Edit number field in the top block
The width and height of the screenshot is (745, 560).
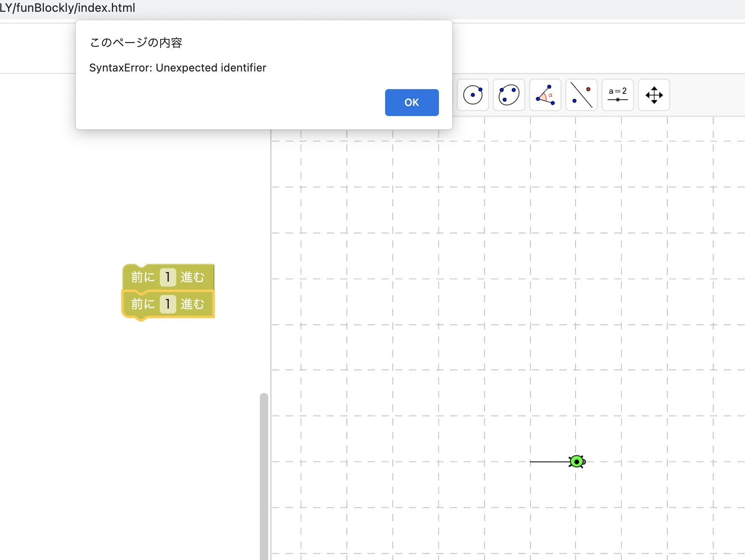168,277
